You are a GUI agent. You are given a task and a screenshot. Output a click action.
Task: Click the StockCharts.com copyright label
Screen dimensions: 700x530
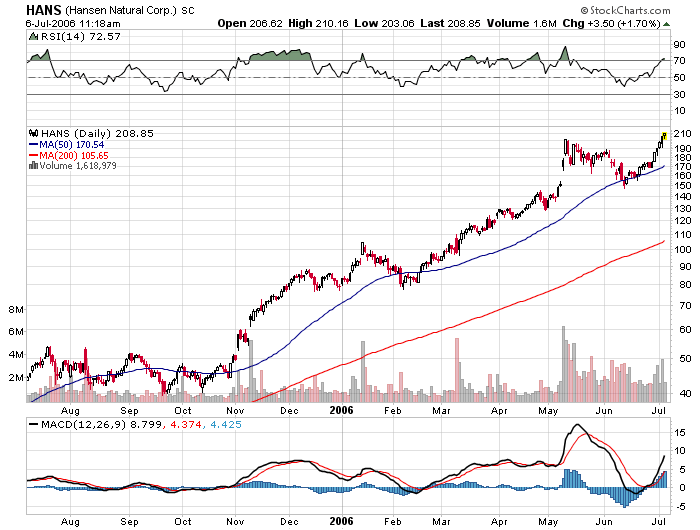click(x=625, y=10)
